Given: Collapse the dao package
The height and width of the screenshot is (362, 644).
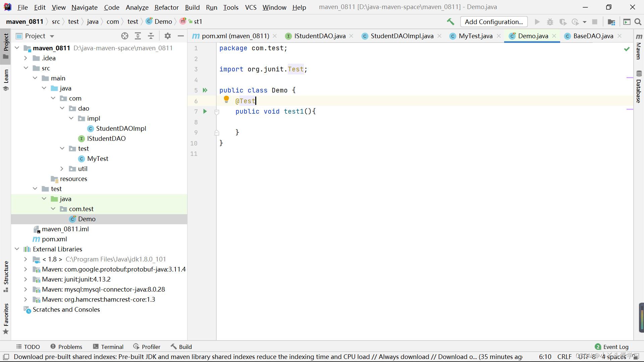Looking at the screenshot, I should [x=62, y=108].
